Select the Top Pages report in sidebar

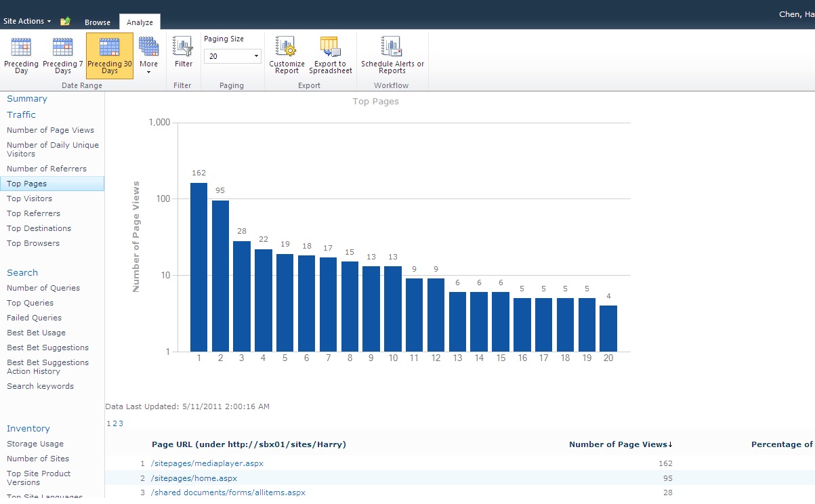coord(26,183)
